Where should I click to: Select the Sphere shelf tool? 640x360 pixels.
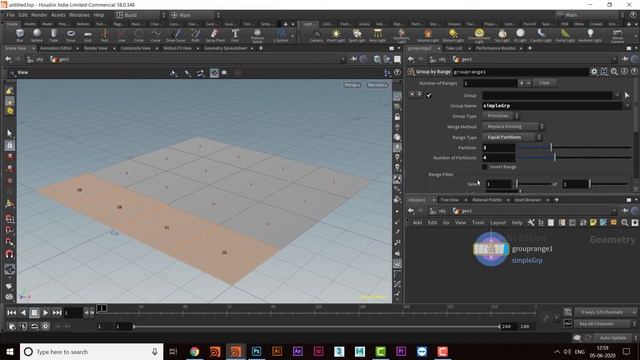[37, 35]
